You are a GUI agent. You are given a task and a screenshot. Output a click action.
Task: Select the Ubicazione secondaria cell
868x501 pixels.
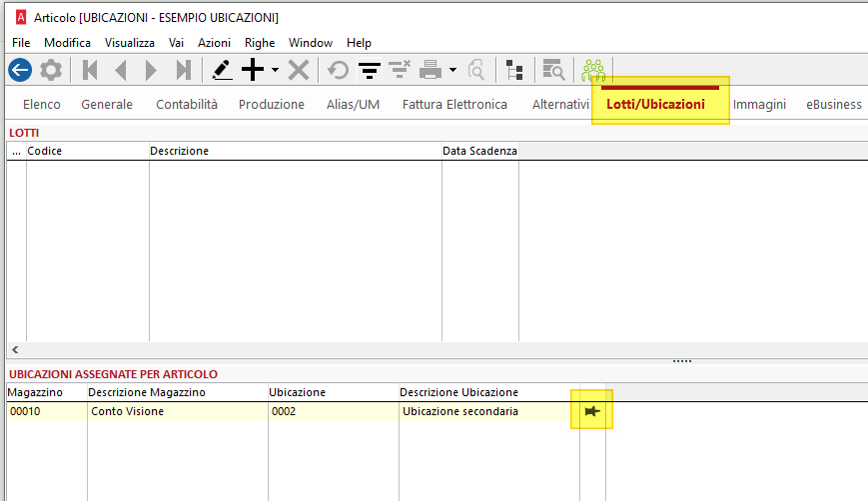(x=489, y=411)
